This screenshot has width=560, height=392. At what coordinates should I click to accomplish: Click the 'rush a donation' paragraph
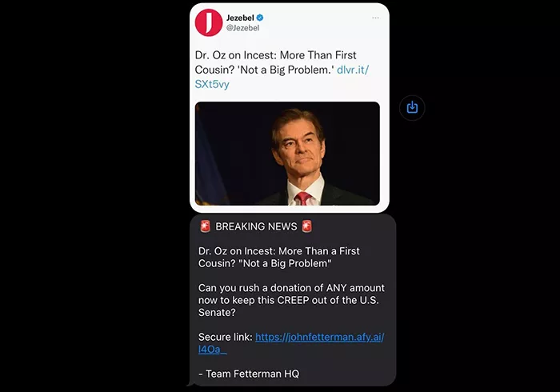point(292,288)
